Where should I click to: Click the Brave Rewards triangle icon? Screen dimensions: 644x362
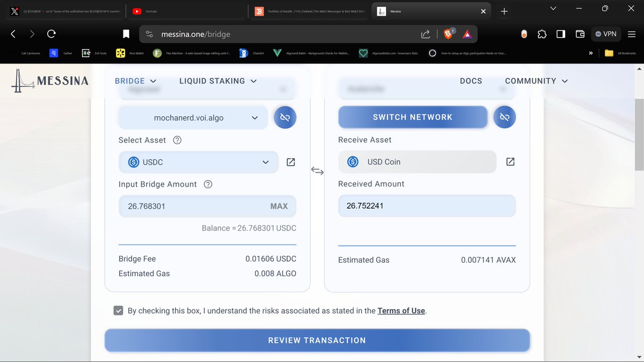(x=467, y=34)
